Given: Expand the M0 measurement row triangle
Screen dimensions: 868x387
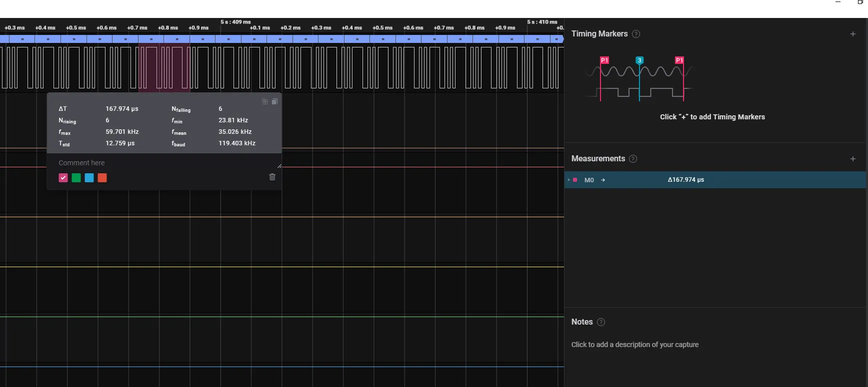Looking at the screenshot, I should (x=568, y=180).
